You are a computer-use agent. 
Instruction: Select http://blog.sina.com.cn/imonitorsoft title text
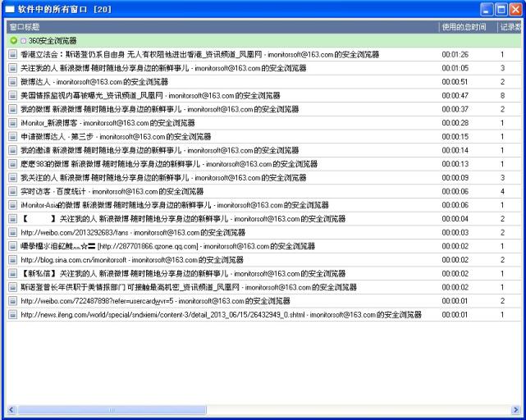[x=132, y=260]
